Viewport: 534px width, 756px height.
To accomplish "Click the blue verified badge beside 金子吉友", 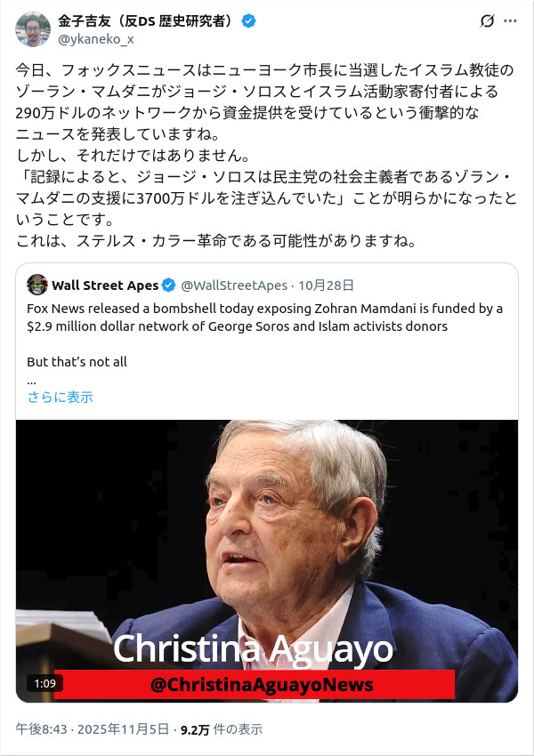I will tap(252, 21).
